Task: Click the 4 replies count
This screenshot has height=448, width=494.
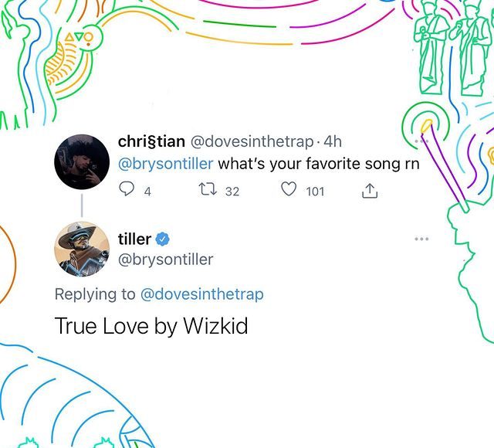Action: pyautogui.click(x=147, y=192)
